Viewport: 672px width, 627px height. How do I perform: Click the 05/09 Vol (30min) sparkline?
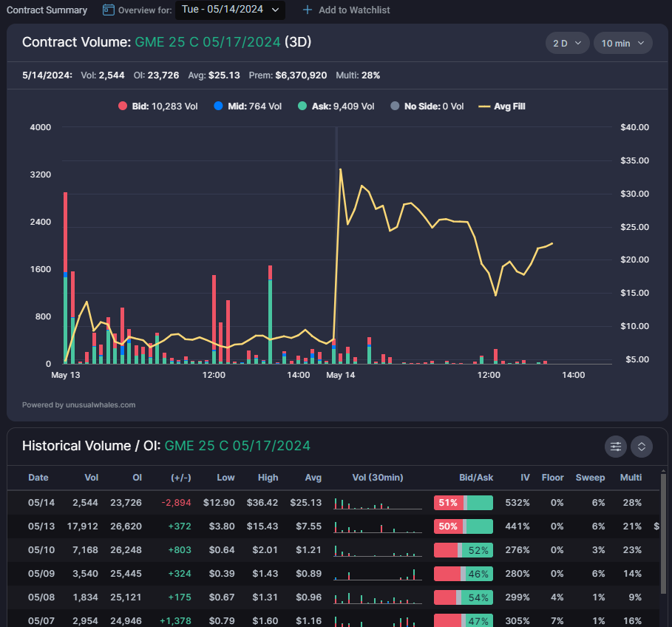pyautogui.click(x=378, y=575)
